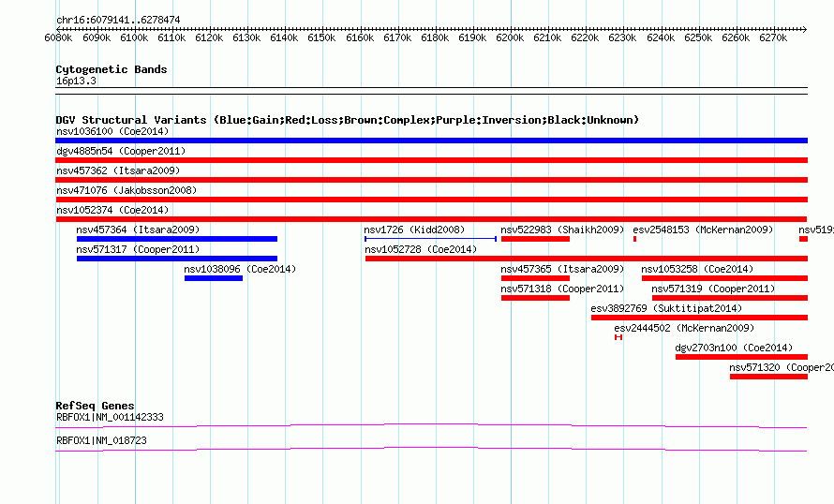This screenshot has height=504, width=834.
Task: Open the nsv571317 (Cooper2011) label
Action: click(x=138, y=249)
